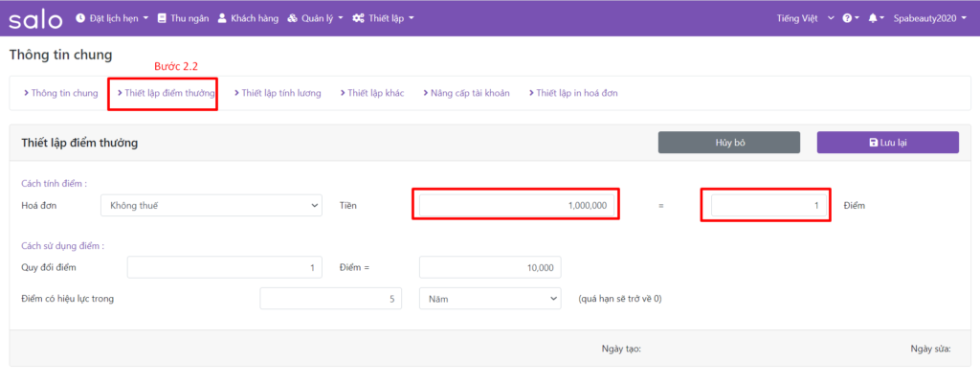Open the Đặt lịch hẹn menu
The image size is (980, 384).
click(106, 18)
